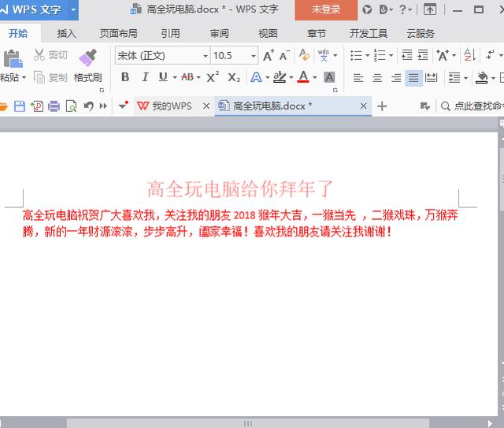Switch to 审阅 tab
Image resolution: width=504 pixels, height=428 pixels.
coord(219,33)
